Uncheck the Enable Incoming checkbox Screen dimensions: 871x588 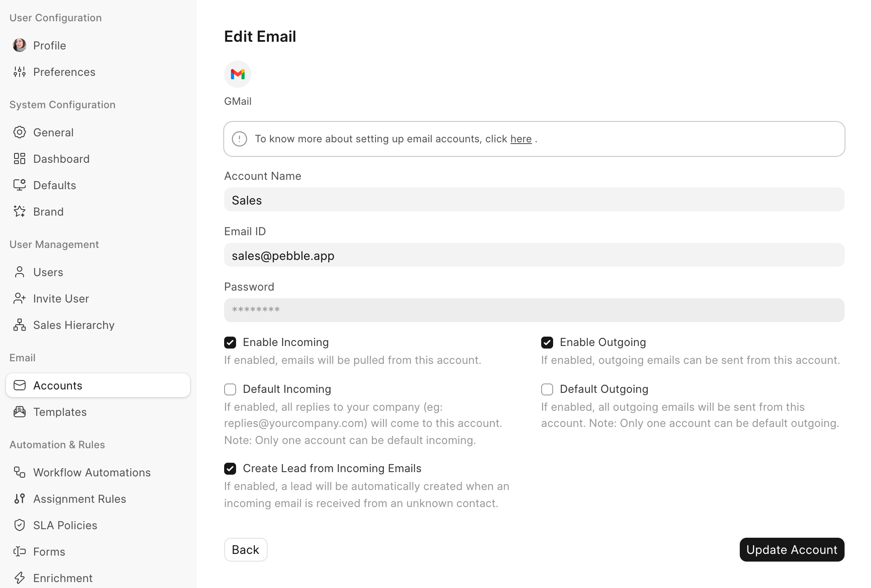pyautogui.click(x=230, y=342)
